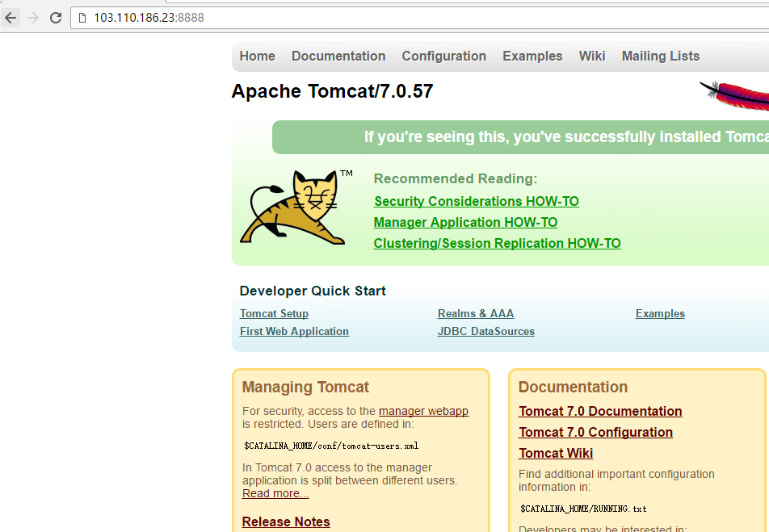Click the page info icon in address bar
This screenshot has width=769, height=532.
82,18
